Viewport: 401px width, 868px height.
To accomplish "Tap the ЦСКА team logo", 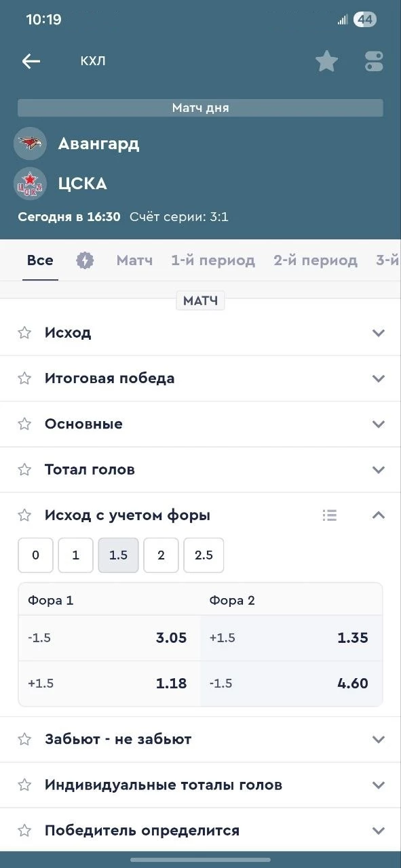I will [x=30, y=184].
